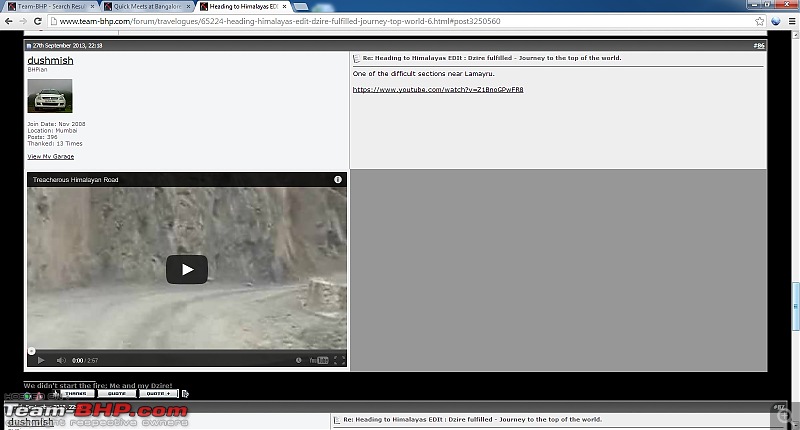Play video with large center play button
800x430 pixels.
pyautogui.click(x=187, y=269)
